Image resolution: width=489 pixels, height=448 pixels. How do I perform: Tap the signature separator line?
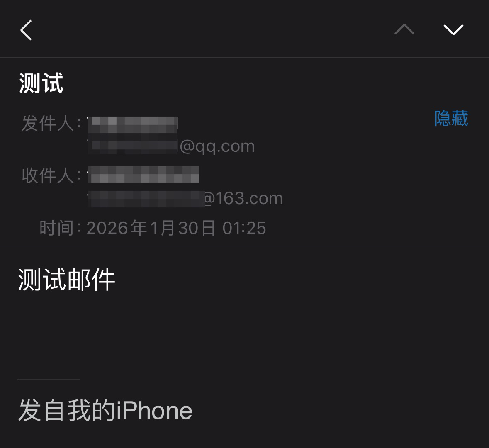[49, 380]
